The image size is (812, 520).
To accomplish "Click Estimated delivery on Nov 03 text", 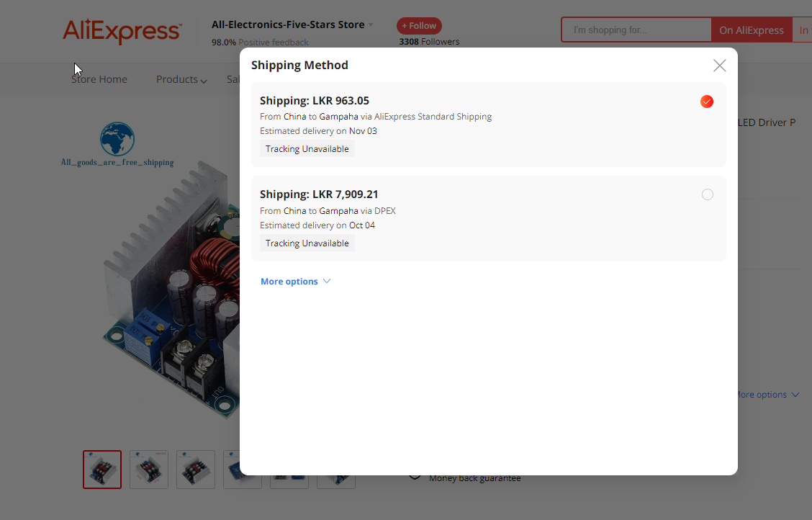I will 318,131.
